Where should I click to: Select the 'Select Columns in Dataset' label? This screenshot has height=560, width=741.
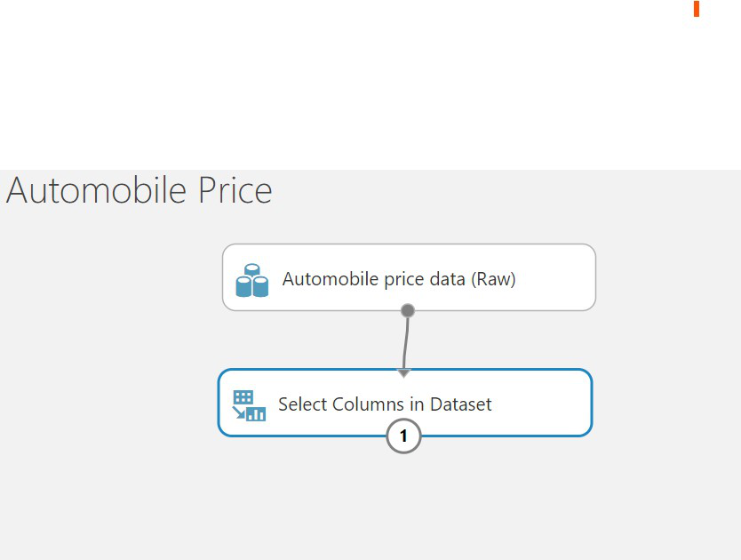[385, 404]
